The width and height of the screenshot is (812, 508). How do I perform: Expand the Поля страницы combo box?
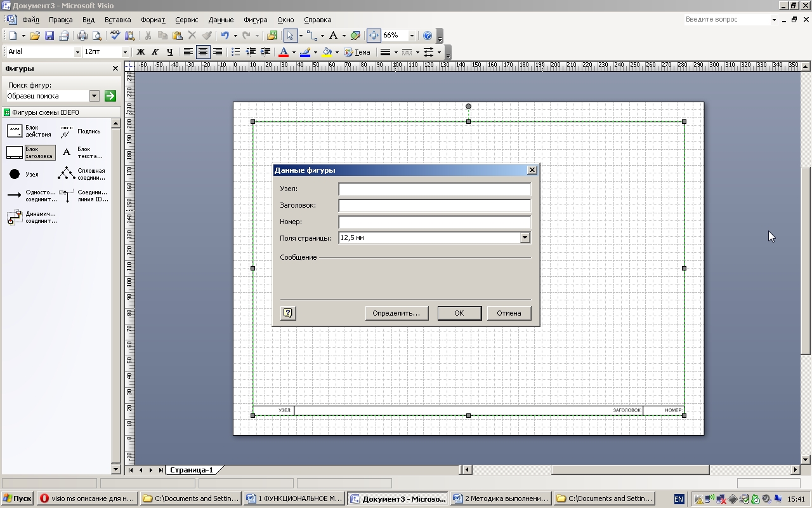click(525, 237)
